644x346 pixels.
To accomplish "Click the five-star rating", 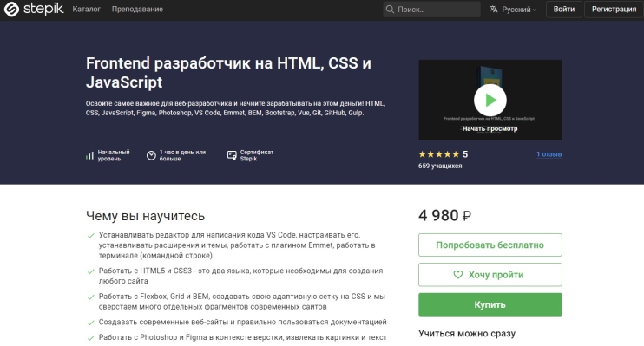I will (438, 154).
